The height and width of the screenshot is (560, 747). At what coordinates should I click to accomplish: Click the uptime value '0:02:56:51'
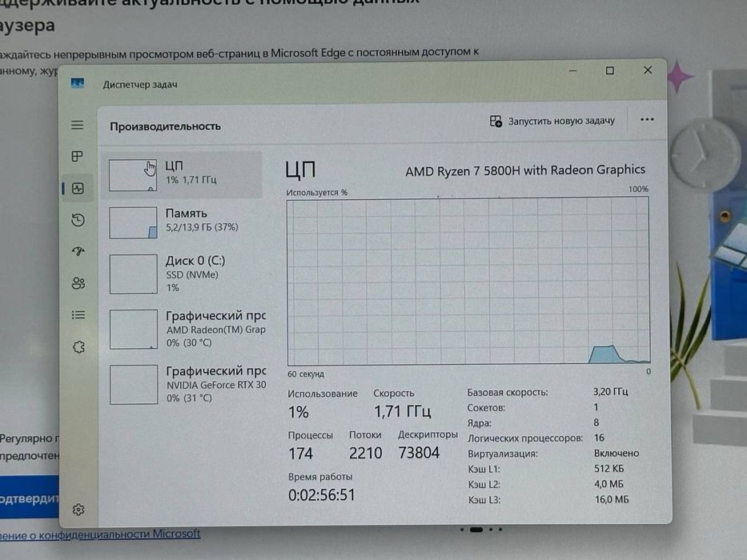(x=322, y=495)
